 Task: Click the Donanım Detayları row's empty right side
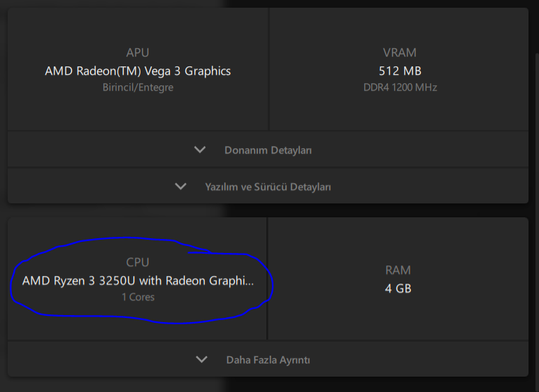(x=433, y=150)
